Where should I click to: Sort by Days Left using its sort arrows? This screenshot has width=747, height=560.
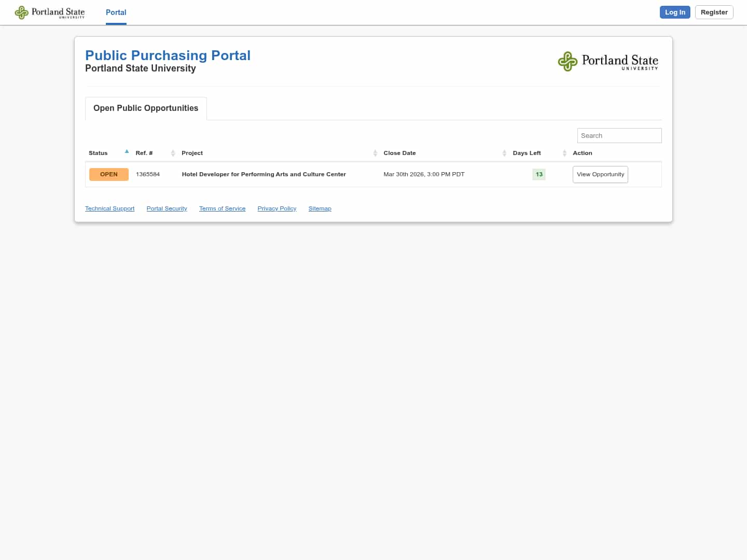(x=564, y=153)
